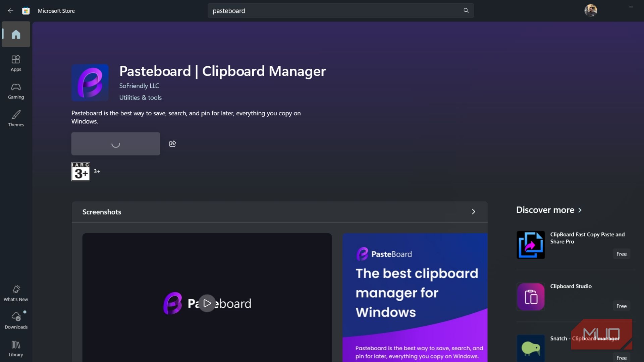The height and width of the screenshot is (362, 644).
Task: Open the Snatch app kiwi icon
Action: [531, 349]
